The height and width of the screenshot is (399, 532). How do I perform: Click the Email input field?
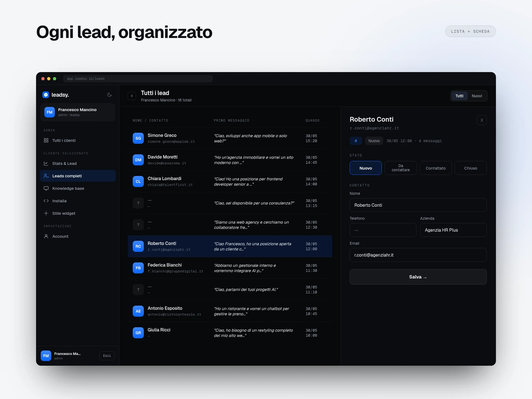coord(418,255)
